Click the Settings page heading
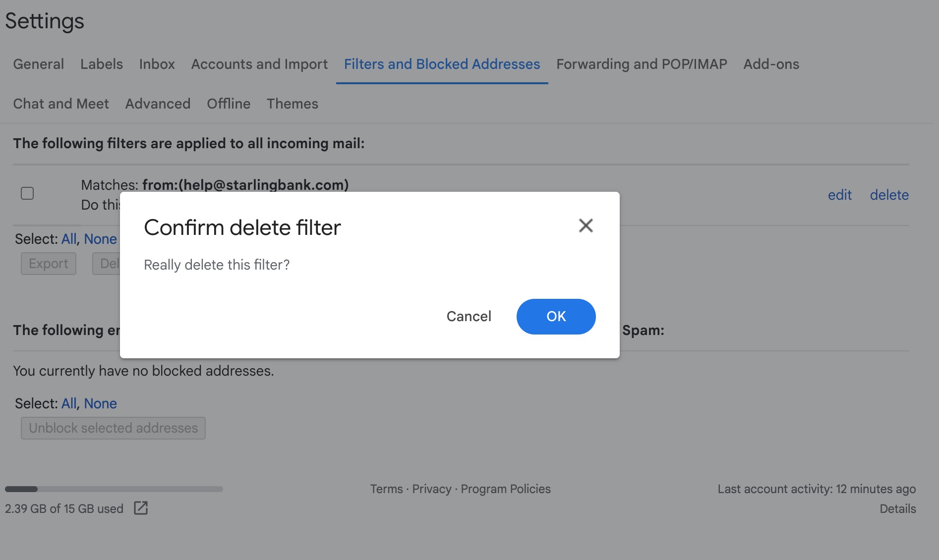939x560 pixels. [x=45, y=21]
